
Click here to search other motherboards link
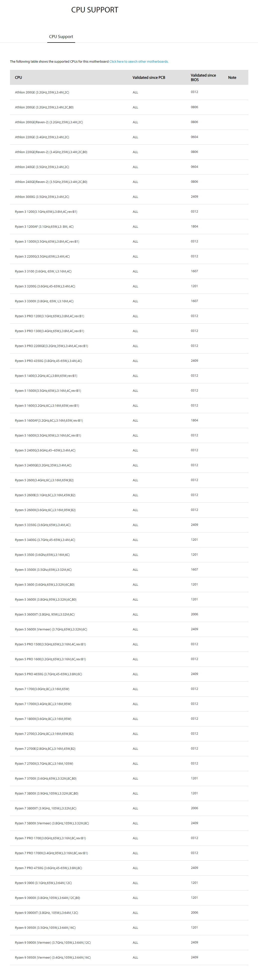click(x=139, y=62)
